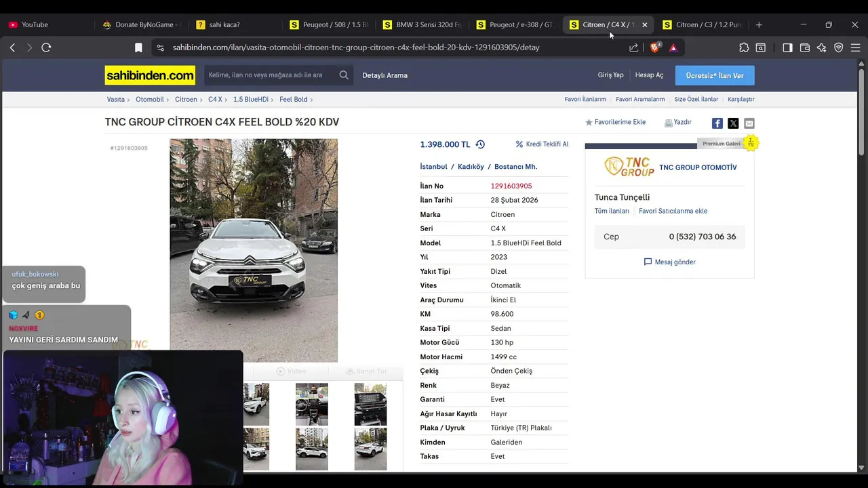Open Favori İlanlarım
868x488 pixels.
click(x=585, y=99)
